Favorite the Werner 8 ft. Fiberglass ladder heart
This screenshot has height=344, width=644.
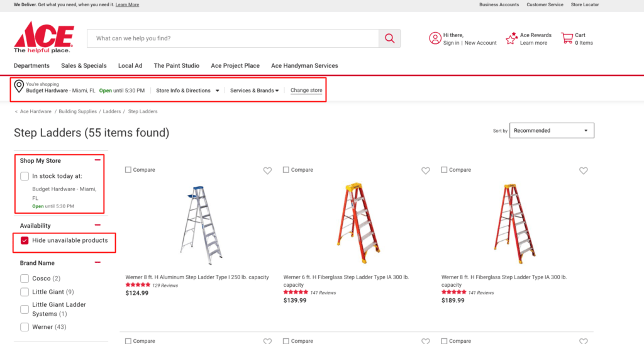click(583, 170)
